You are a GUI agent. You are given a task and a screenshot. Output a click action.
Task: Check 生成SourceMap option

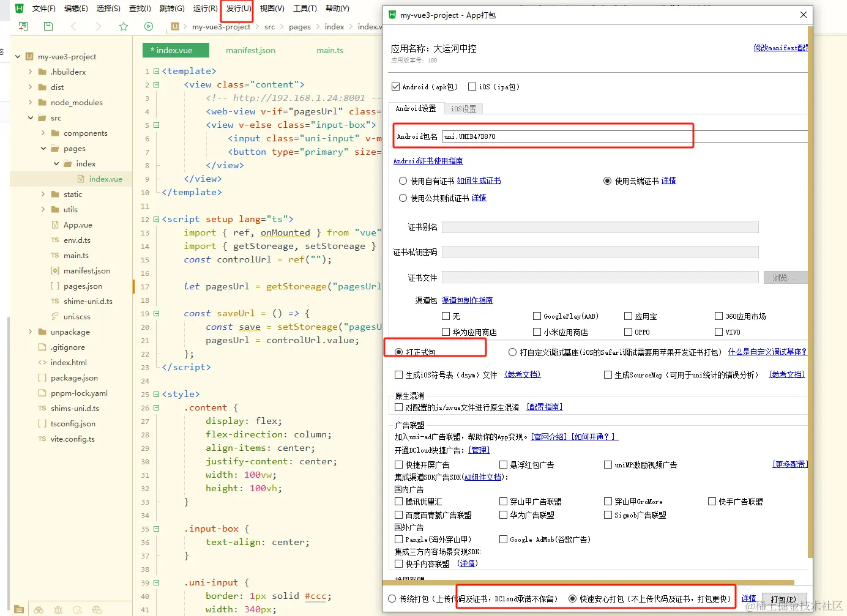608,375
